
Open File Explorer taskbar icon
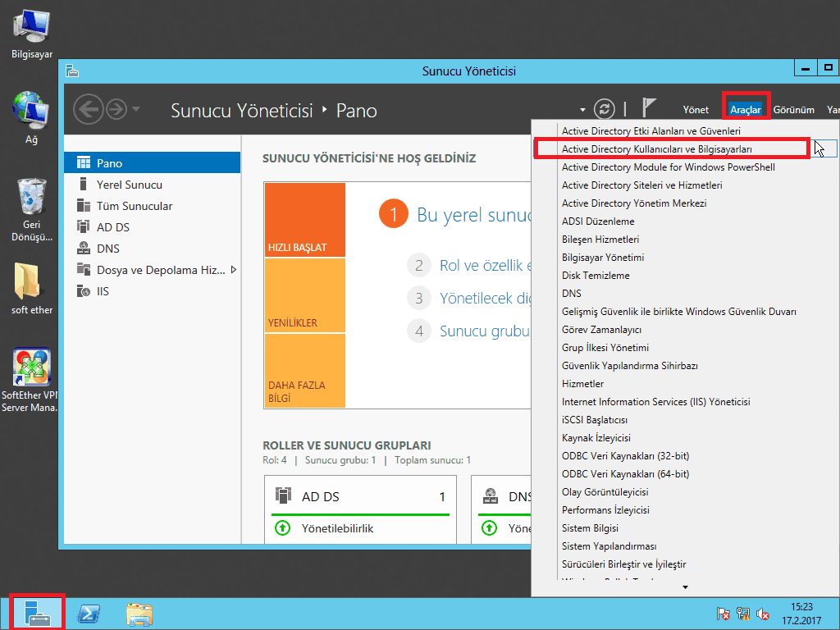coord(139,614)
